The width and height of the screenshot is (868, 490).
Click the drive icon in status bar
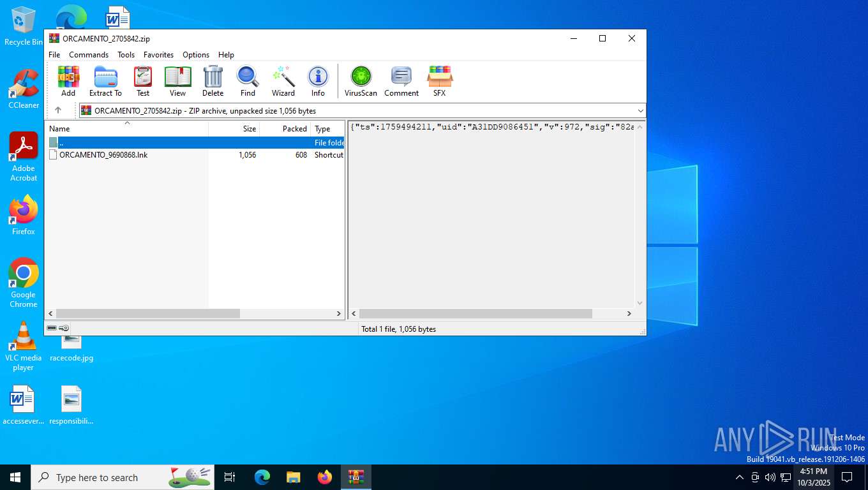click(x=52, y=328)
